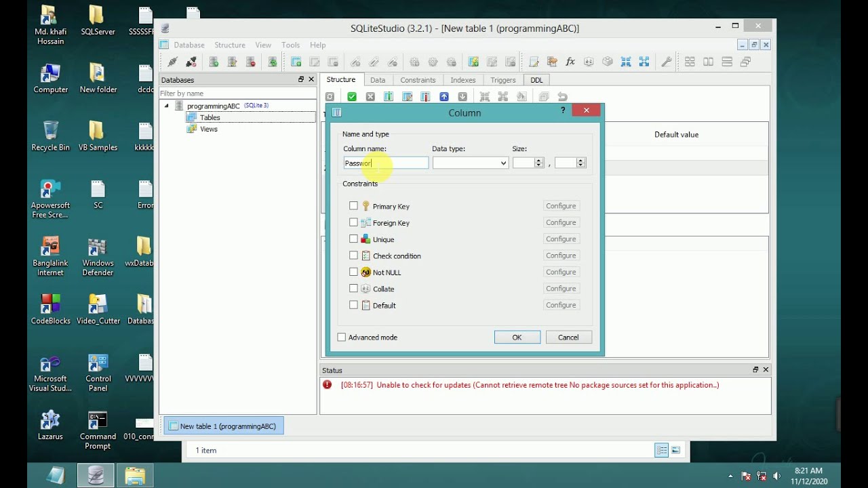Open the SQL function editor (fx) icon

tap(570, 62)
